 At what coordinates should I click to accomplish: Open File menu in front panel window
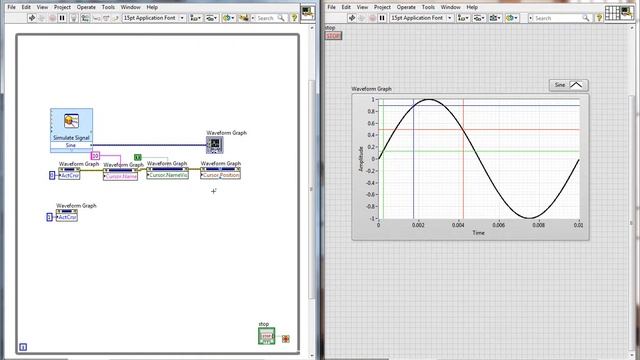coord(331,7)
